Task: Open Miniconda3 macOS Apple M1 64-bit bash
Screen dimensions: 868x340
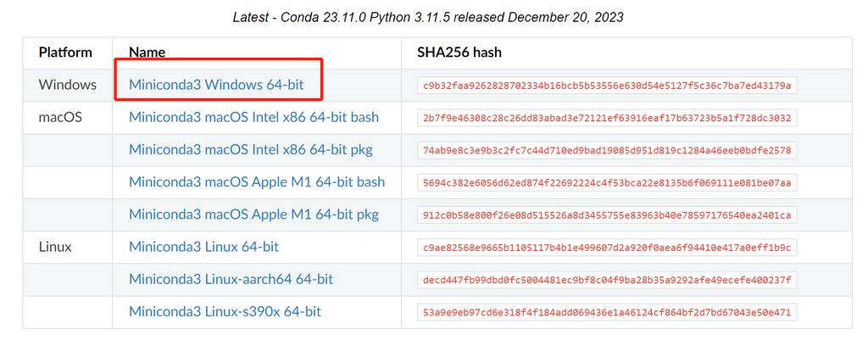Action: pyautogui.click(x=257, y=182)
